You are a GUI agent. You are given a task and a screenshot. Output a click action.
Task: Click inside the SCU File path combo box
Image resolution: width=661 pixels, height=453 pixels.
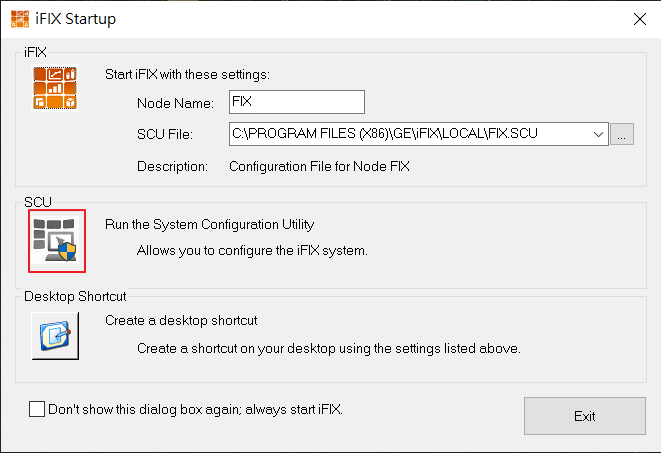[x=410, y=134]
